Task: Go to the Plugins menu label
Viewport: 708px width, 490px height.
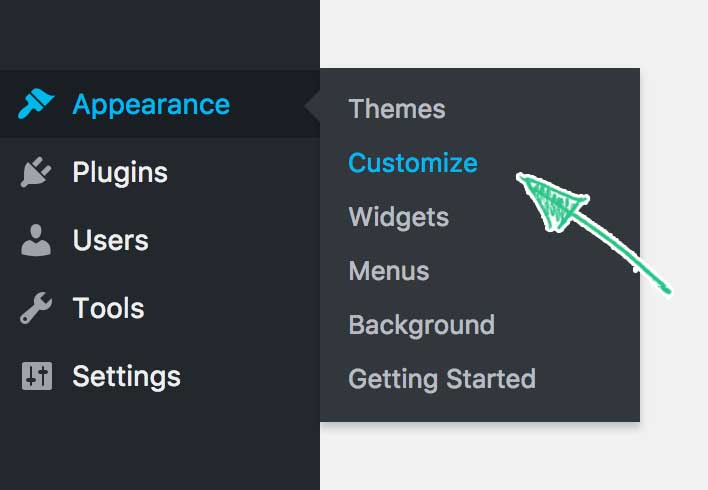Action: pos(120,173)
